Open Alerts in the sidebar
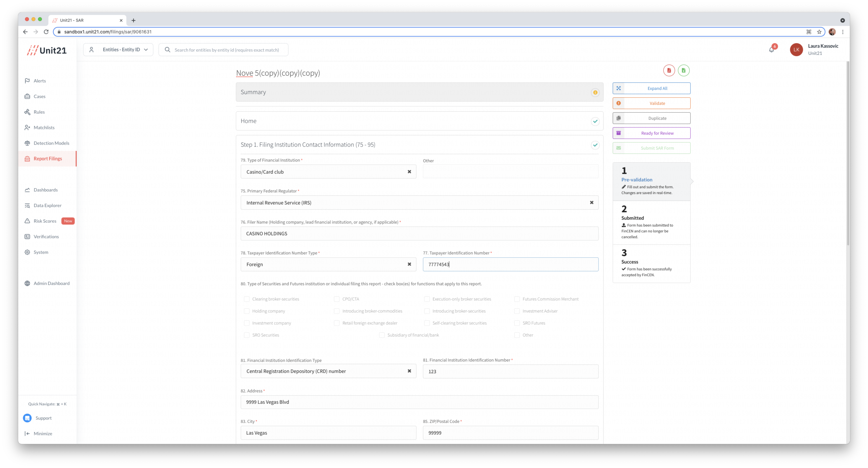This screenshot has width=868, height=468. (x=39, y=81)
